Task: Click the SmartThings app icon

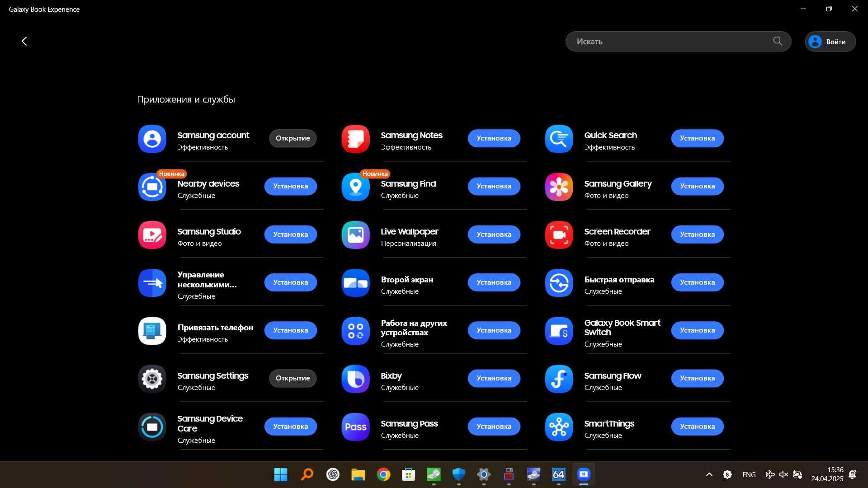Action: [x=559, y=427]
